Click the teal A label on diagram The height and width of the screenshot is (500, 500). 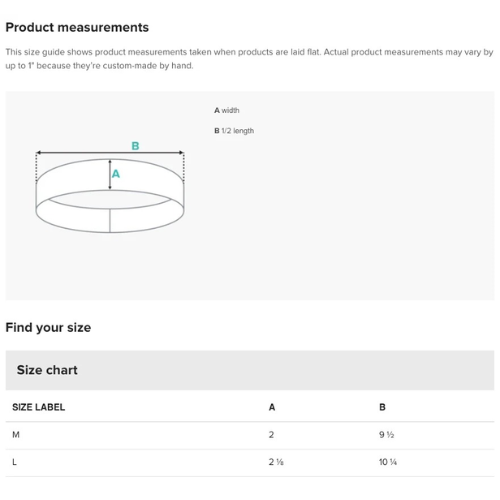coord(116,174)
